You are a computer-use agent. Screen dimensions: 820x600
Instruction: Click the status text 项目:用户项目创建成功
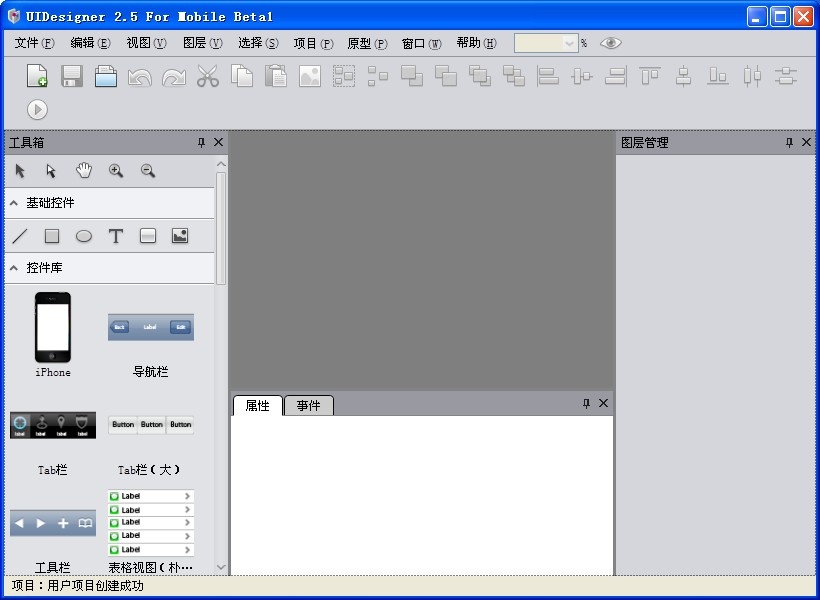tap(77, 585)
